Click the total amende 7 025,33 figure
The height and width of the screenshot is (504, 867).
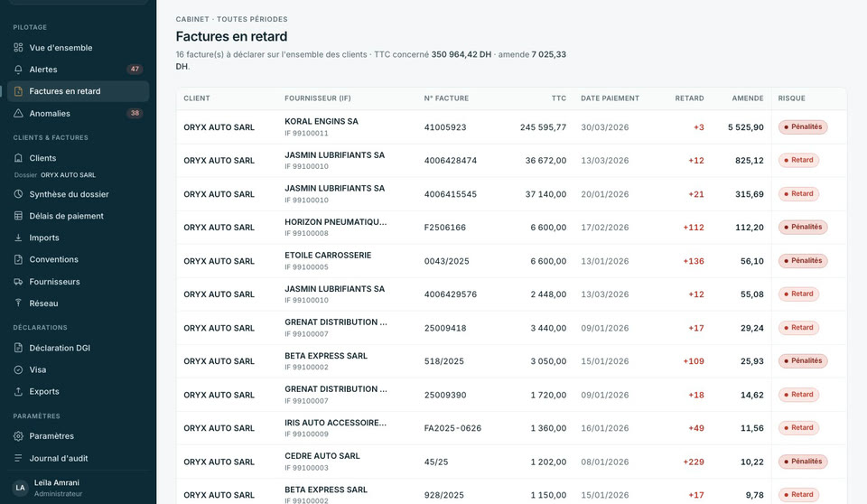click(x=548, y=54)
